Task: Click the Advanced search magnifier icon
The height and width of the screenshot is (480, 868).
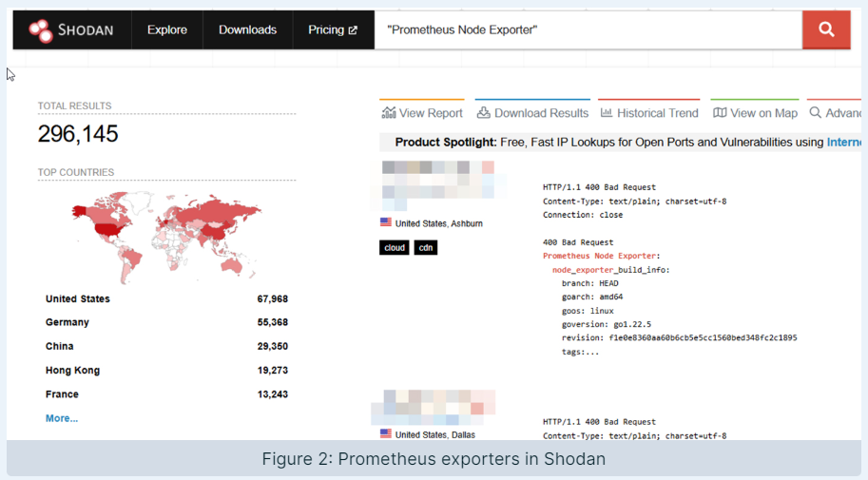Action: [816, 113]
